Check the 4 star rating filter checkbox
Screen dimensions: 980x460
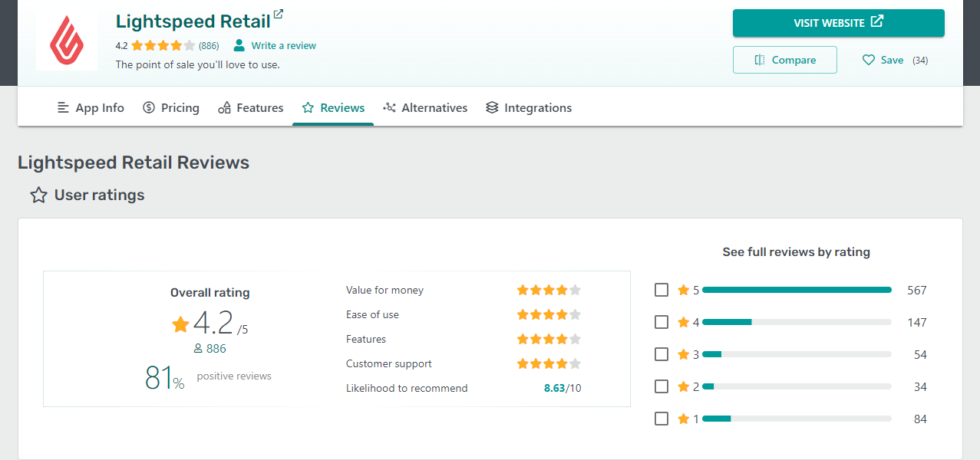tap(662, 322)
